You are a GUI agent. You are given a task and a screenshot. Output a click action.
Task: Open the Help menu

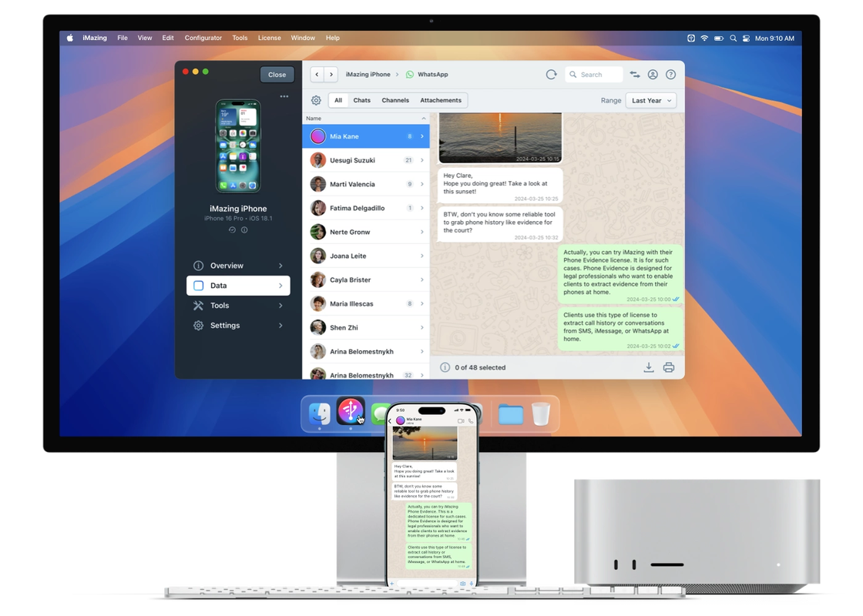pos(332,38)
